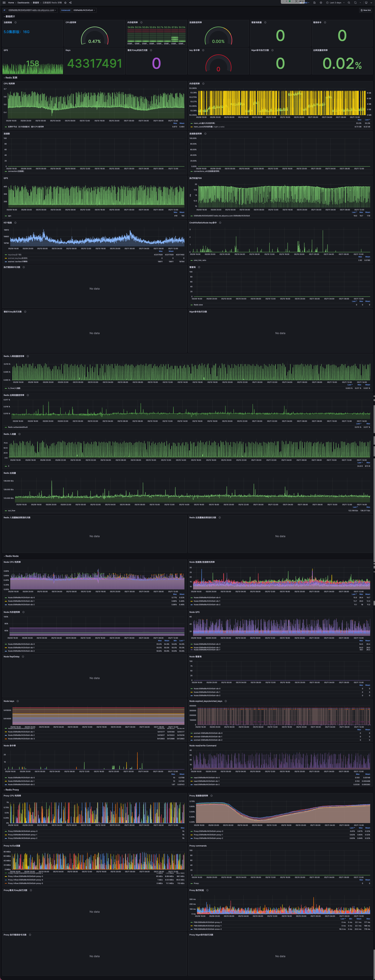
Task: Click the in_flow legend color swatch
Action: pos(6,388)
